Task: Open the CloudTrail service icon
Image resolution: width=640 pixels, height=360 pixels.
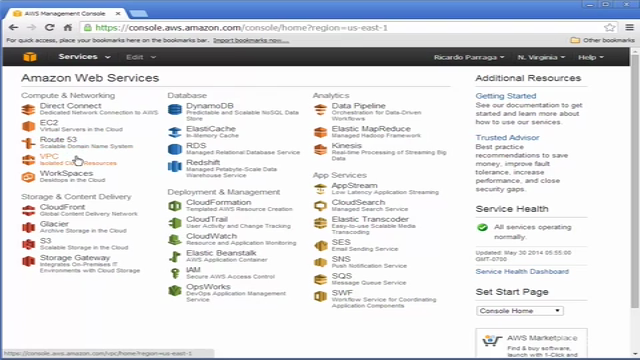Action: tap(175, 223)
